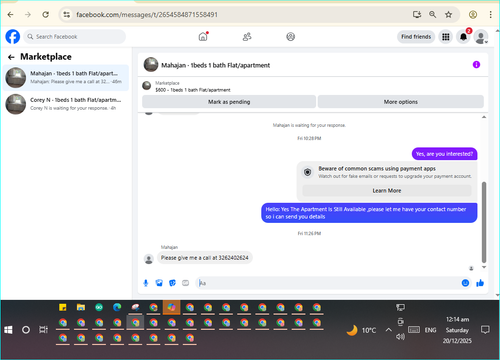Viewport: 500px width, 360px height.
Task: Open the Chrome profile icon
Action: pyautogui.click(x=473, y=14)
